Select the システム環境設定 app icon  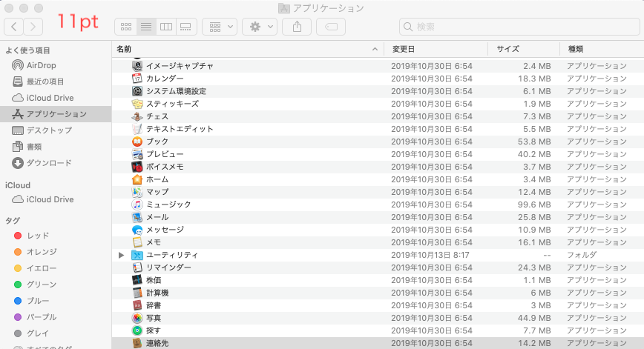pos(137,91)
